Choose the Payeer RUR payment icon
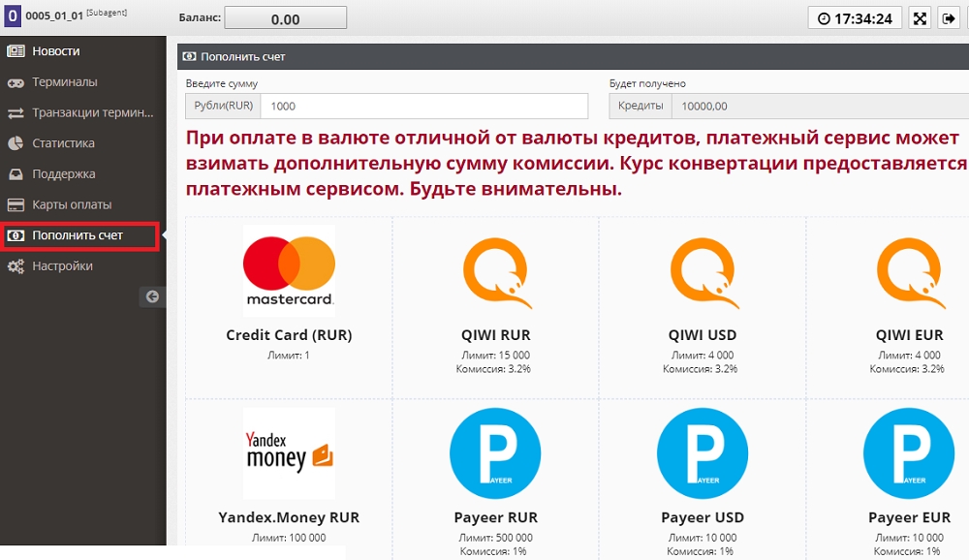 (x=495, y=453)
